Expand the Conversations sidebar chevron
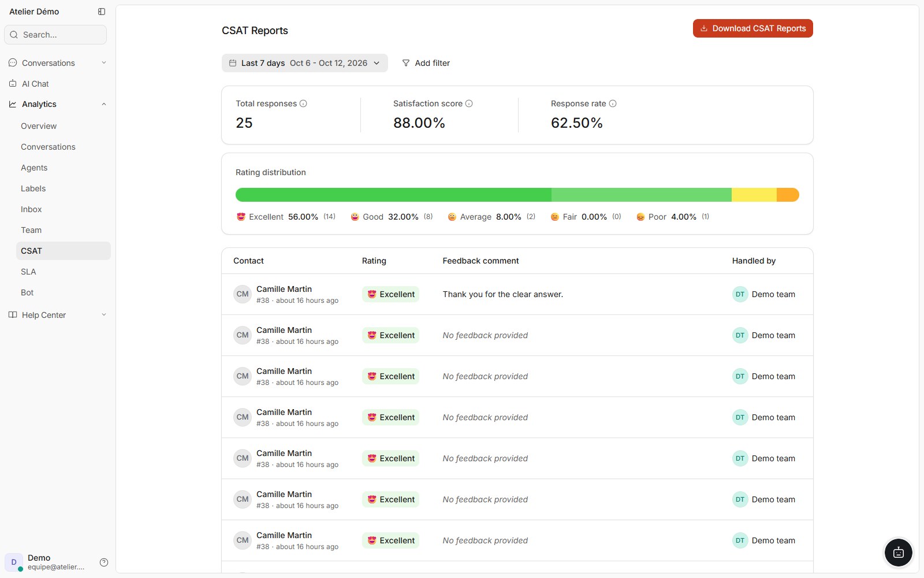The height and width of the screenshot is (578, 924). [104, 62]
